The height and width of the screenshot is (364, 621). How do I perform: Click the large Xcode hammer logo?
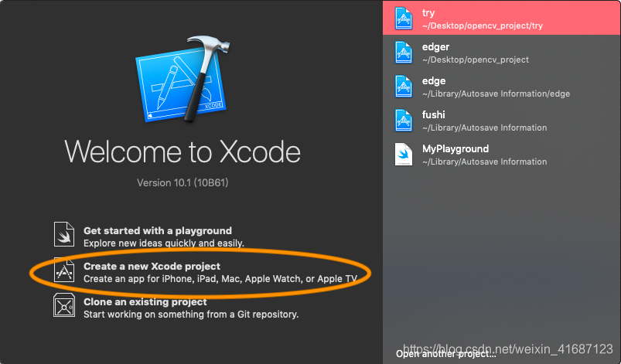pyautogui.click(x=183, y=79)
